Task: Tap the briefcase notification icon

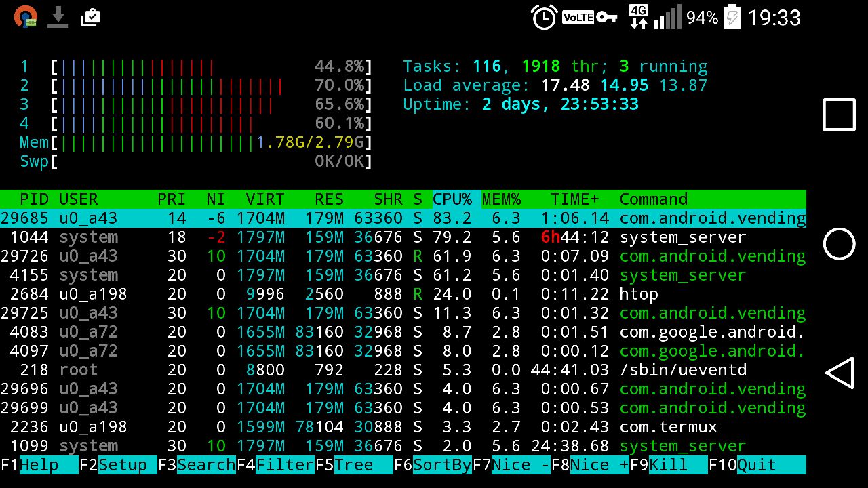Action: tap(90, 18)
